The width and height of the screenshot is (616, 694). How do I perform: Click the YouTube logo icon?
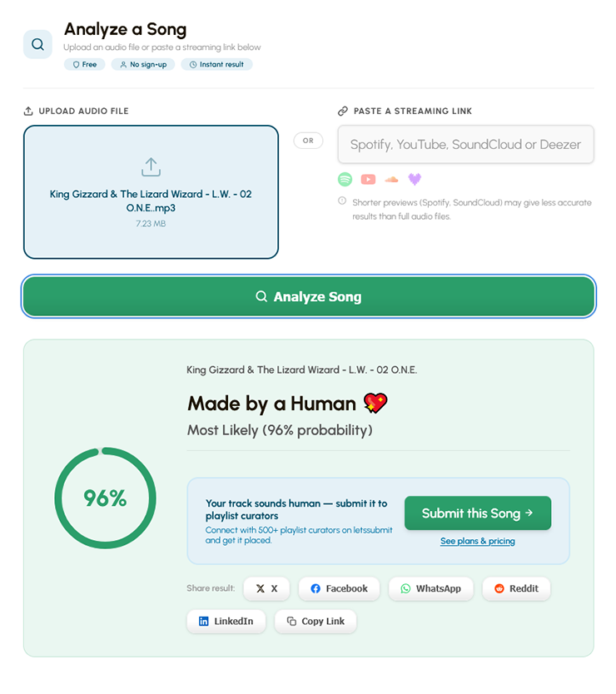pos(368,179)
